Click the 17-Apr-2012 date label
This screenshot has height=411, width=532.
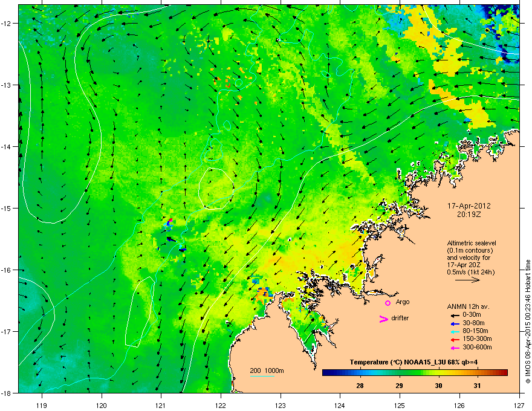[x=469, y=206]
